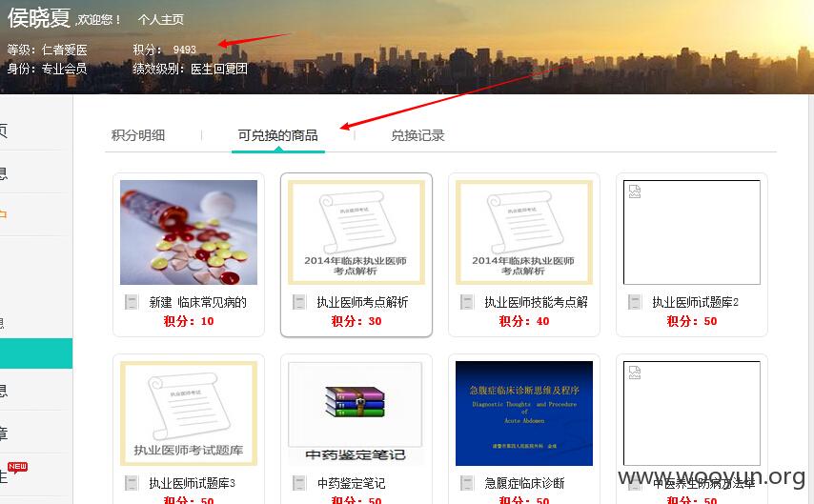Switch to the 积分明细 tab

138,135
